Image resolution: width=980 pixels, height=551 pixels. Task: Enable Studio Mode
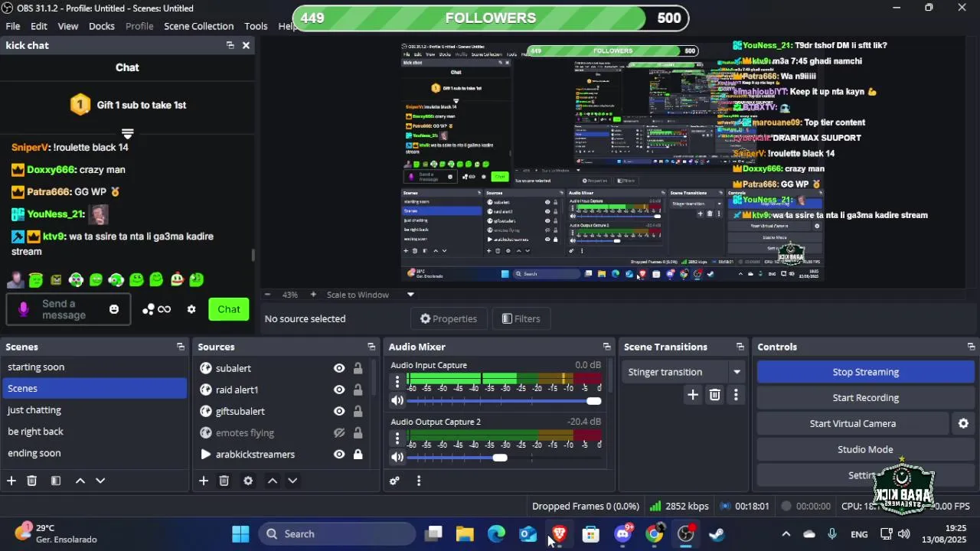pyautogui.click(x=865, y=449)
